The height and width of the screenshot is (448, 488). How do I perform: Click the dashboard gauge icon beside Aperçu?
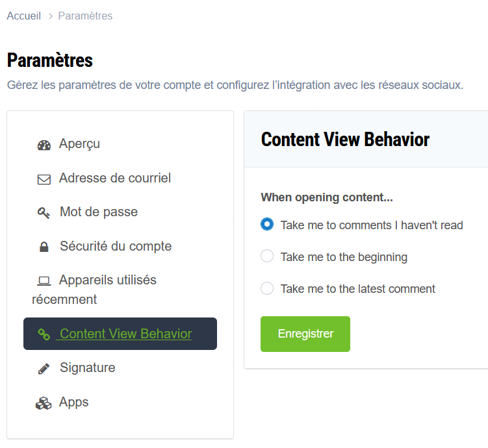tap(44, 145)
